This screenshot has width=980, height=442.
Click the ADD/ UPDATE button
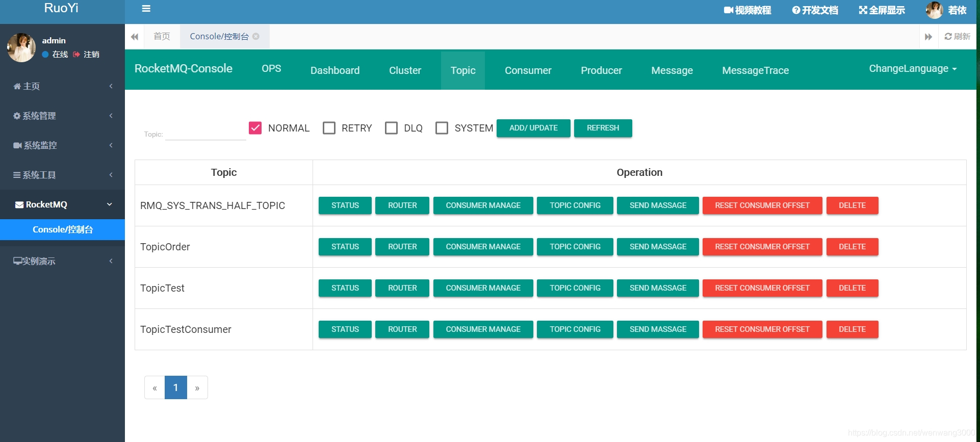point(533,128)
